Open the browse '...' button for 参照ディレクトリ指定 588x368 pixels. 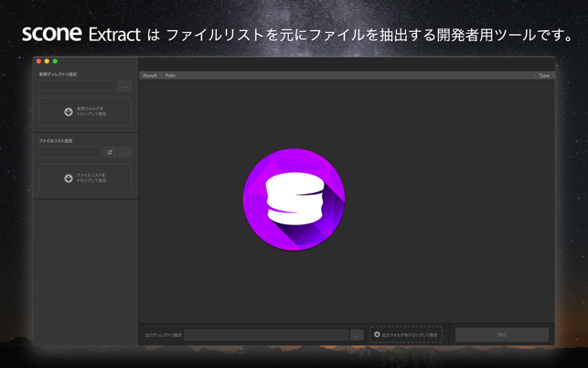point(125,86)
